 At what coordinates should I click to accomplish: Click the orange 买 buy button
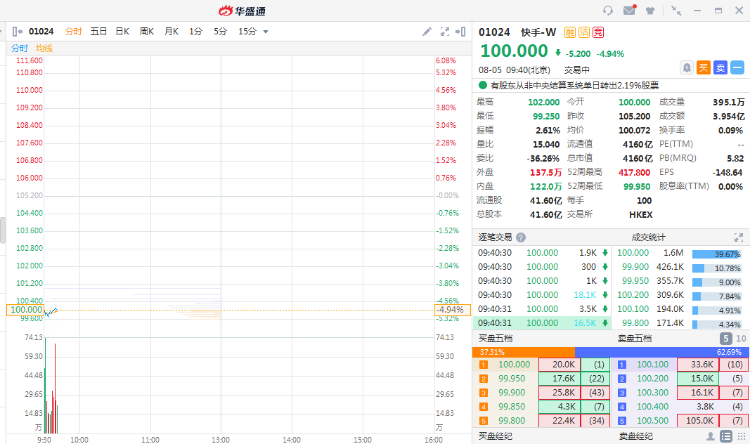703,67
